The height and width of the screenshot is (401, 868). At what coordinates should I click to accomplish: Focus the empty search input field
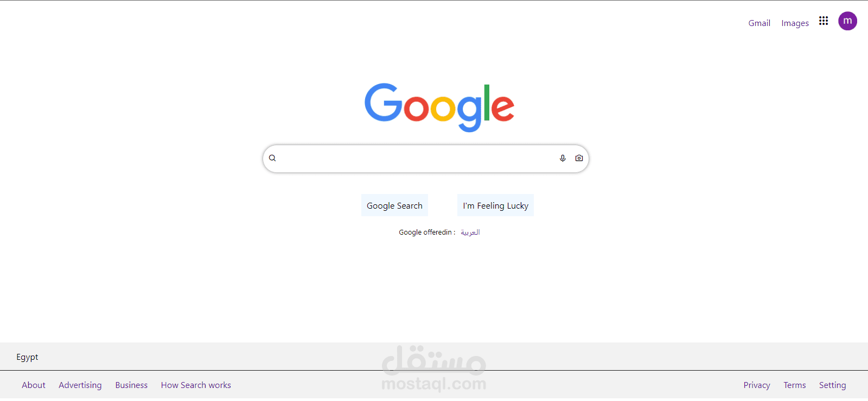(x=418, y=158)
